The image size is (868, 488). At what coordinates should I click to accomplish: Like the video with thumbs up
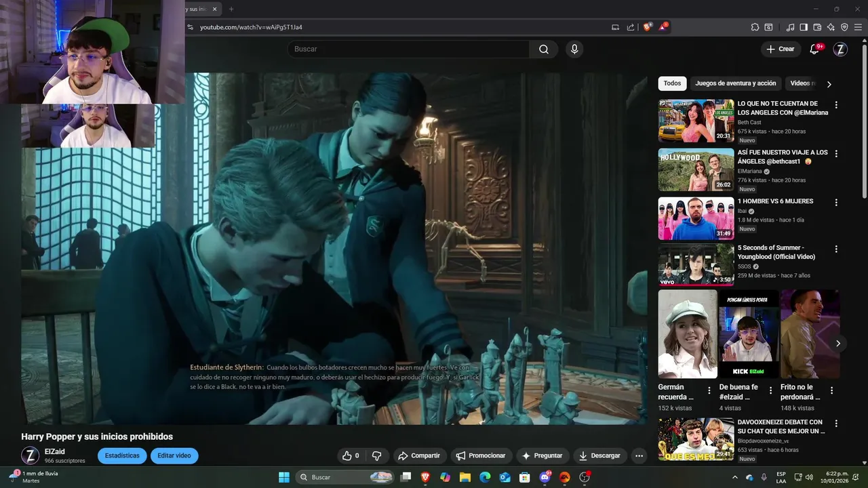click(x=351, y=455)
